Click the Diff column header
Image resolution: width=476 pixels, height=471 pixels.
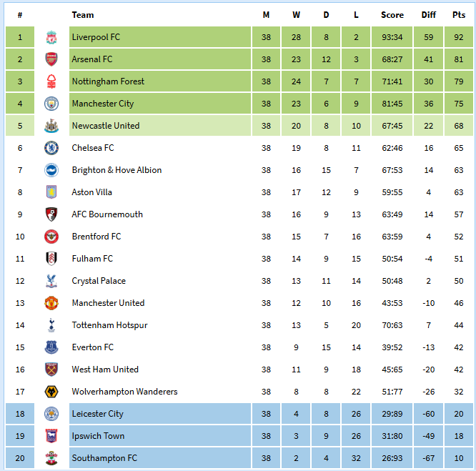[429, 15]
